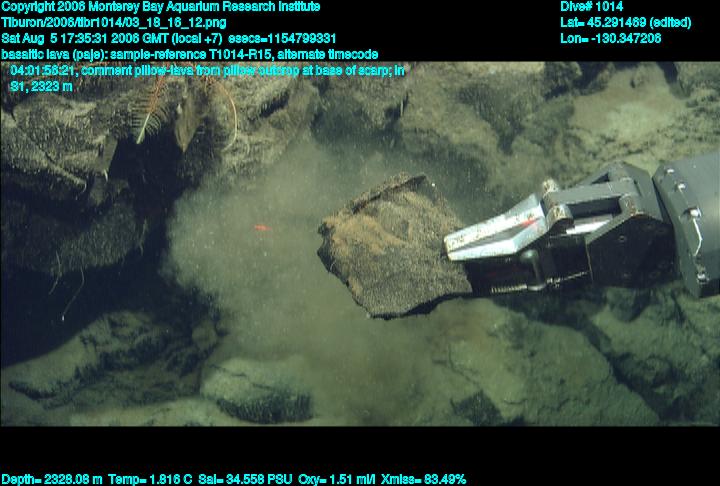Click the Xmiss= 83.49% readout
This screenshot has width=720, height=486.
[x=423, y=480]
